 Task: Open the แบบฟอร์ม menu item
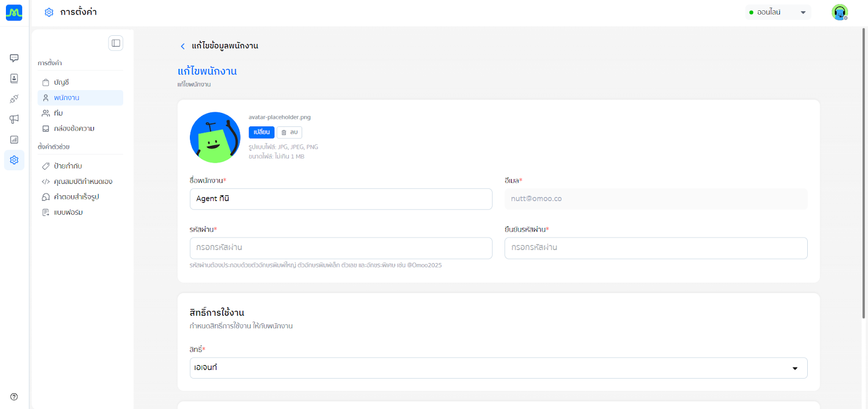(x=80, y=212)
